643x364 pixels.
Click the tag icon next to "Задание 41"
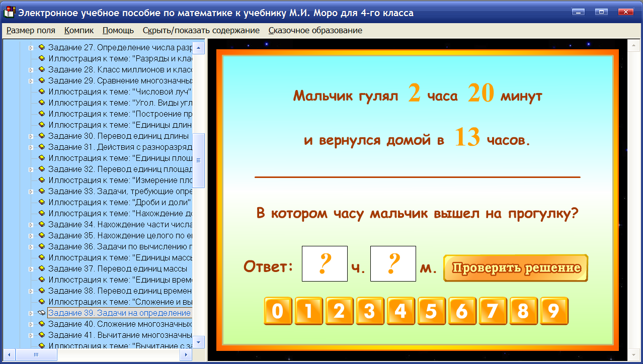(x=42, y=334)
